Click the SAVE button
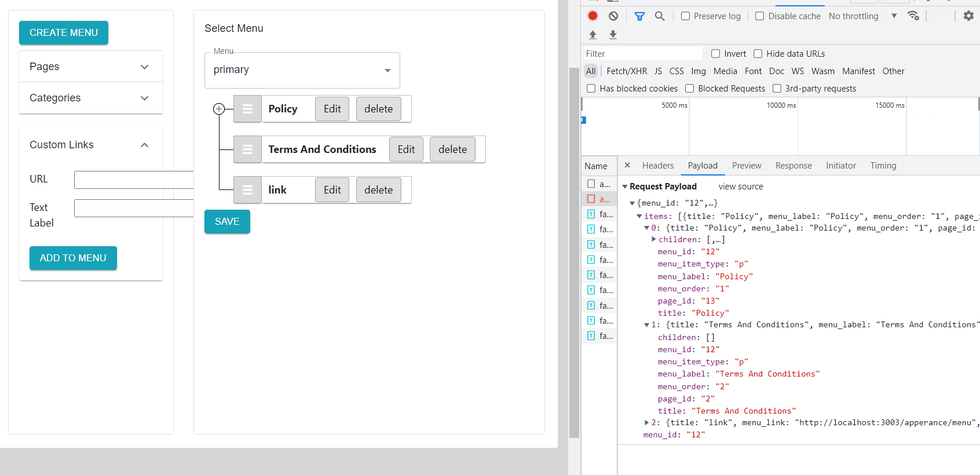 click(x=227, y=222)
